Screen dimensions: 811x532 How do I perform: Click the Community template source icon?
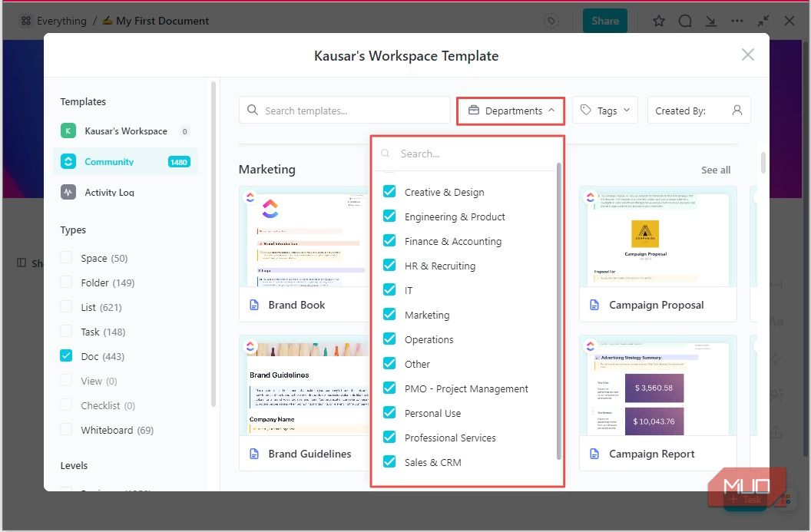[70, 161]
